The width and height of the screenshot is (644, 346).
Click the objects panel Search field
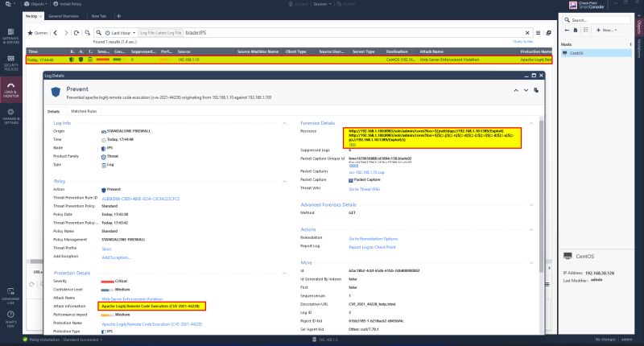(x=596, y=19)
